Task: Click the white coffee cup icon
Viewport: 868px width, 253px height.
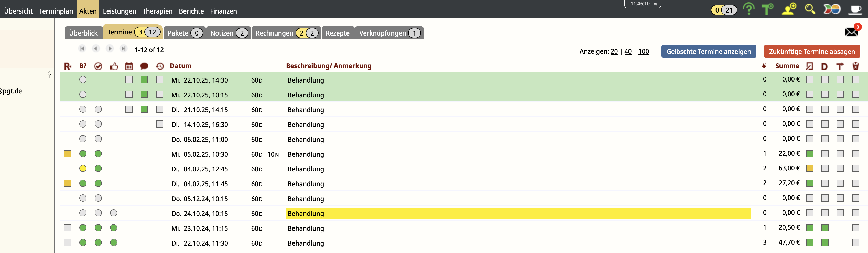Action: point(854,9)
